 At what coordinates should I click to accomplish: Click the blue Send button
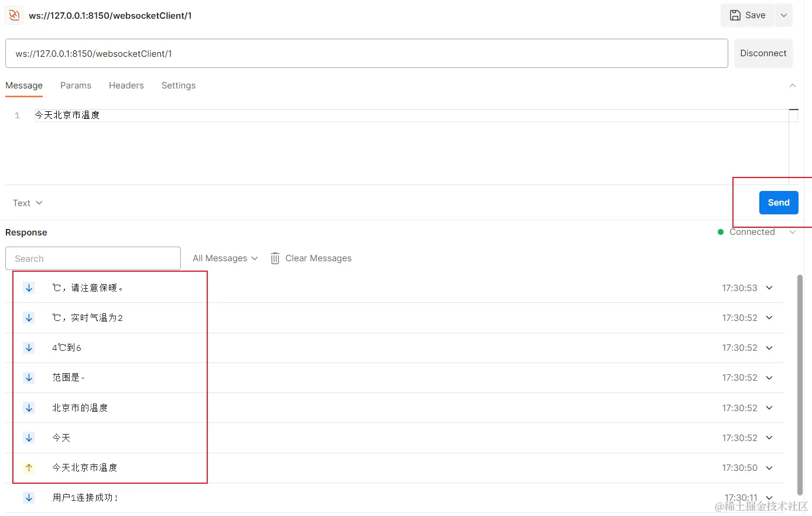779,203
